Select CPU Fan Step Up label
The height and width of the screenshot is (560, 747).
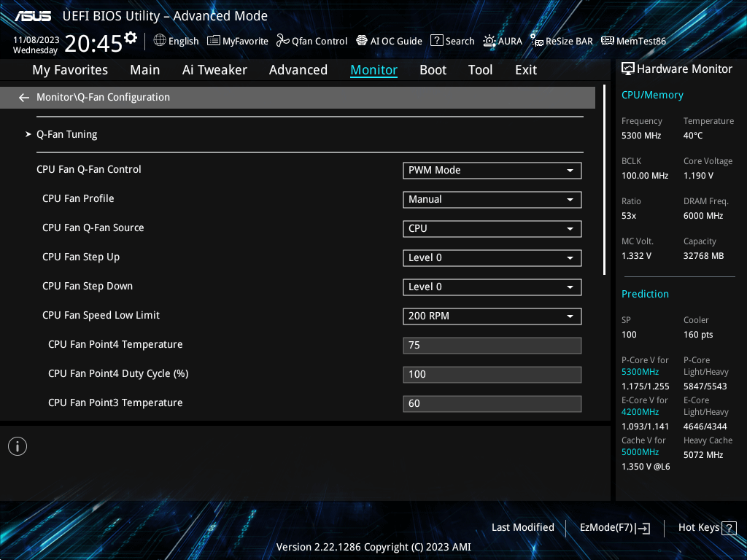click(81, 257)
